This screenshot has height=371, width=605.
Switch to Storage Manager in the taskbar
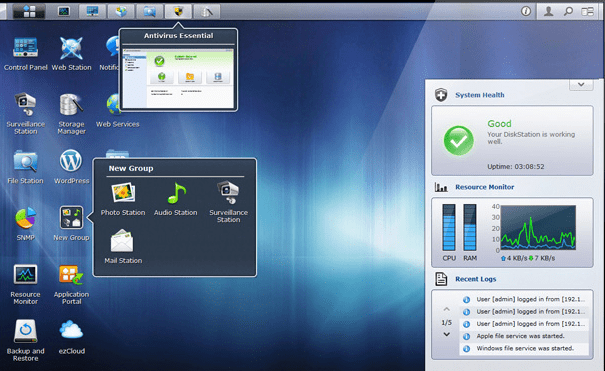207,11
